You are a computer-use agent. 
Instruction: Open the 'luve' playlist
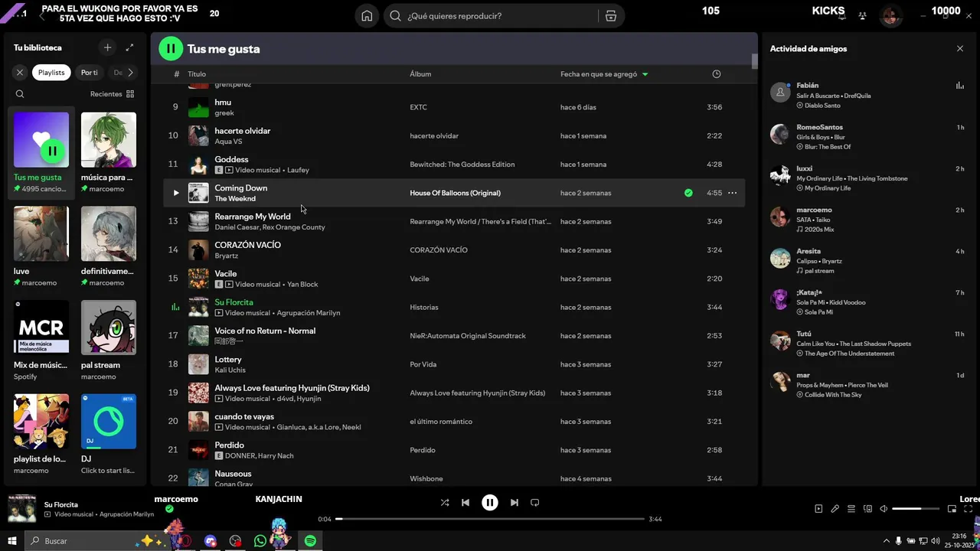[41, 246]
